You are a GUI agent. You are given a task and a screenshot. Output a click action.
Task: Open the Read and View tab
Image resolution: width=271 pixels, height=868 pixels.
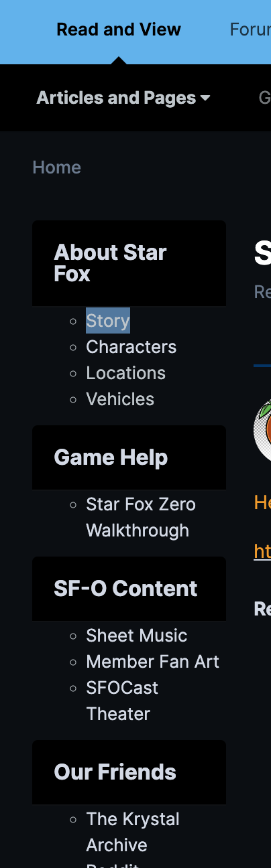[x=119, y=29]
